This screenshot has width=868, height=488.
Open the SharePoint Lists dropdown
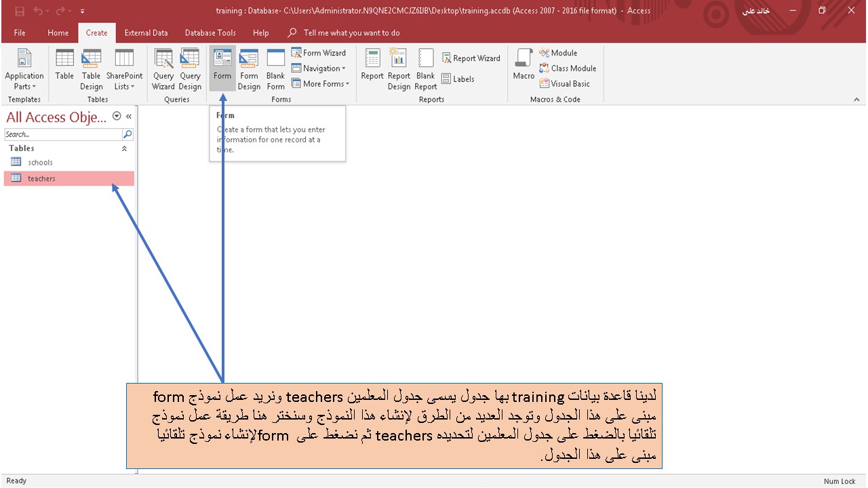[125, 70]
